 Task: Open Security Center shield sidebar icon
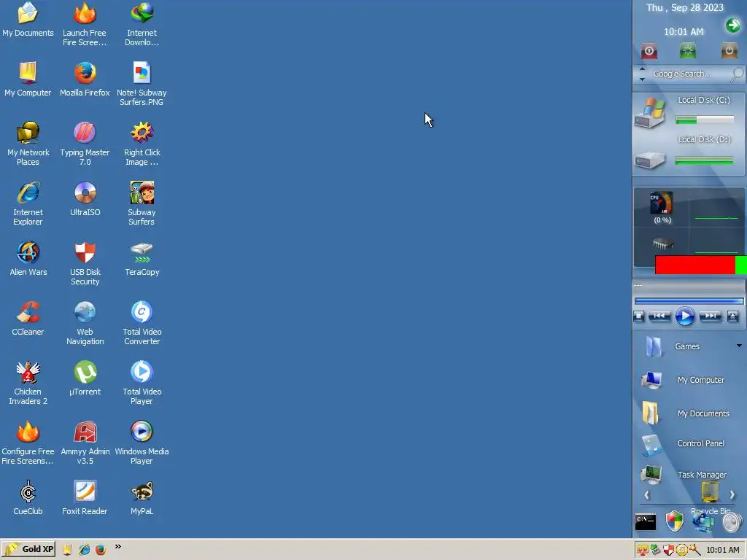(674, 521)
